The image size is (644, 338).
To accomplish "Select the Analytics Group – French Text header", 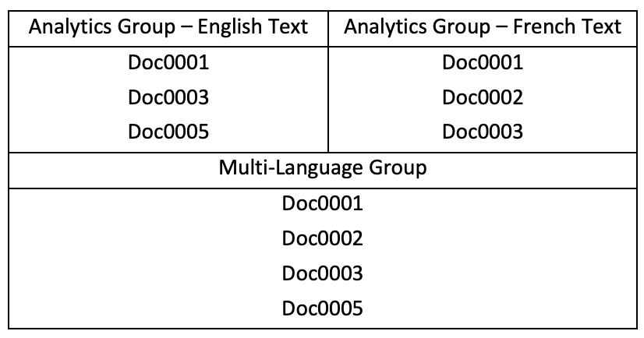I will [483, 27].
